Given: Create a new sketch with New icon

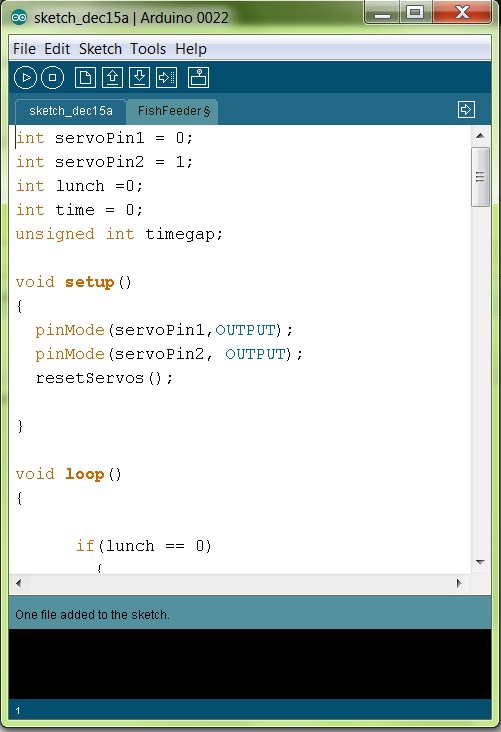Looking at the screenshot, I should (85, 78).
